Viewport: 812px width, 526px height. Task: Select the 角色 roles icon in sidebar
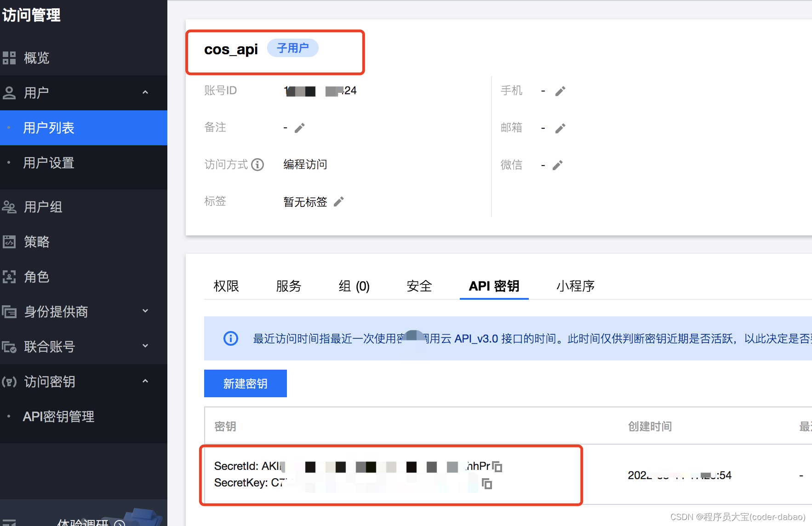coord(9,276)
